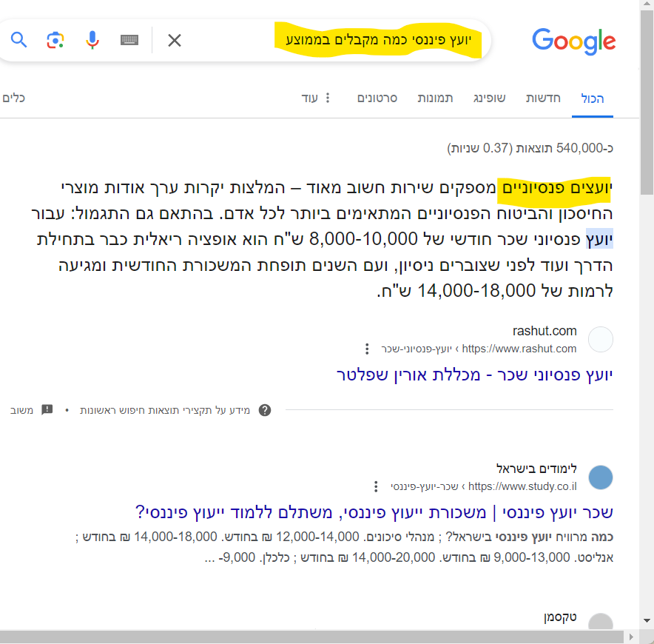Open יועץ פנסיוני שכר - מכללת אורין שפלטר link
This screenshot has height=644, width=654.
pyautogui.click(x=475, y=375)
